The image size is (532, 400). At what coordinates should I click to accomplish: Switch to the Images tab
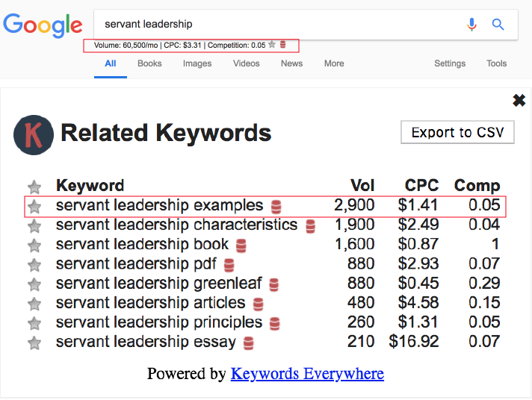[x=197, y=63]
